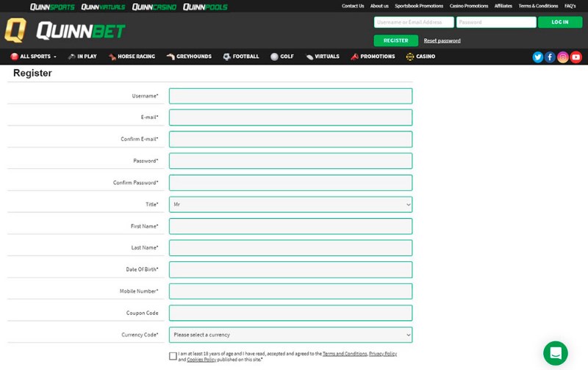Click the green LOG IN button
Screen dimensions: 588x370
click(x=560, y=22)
